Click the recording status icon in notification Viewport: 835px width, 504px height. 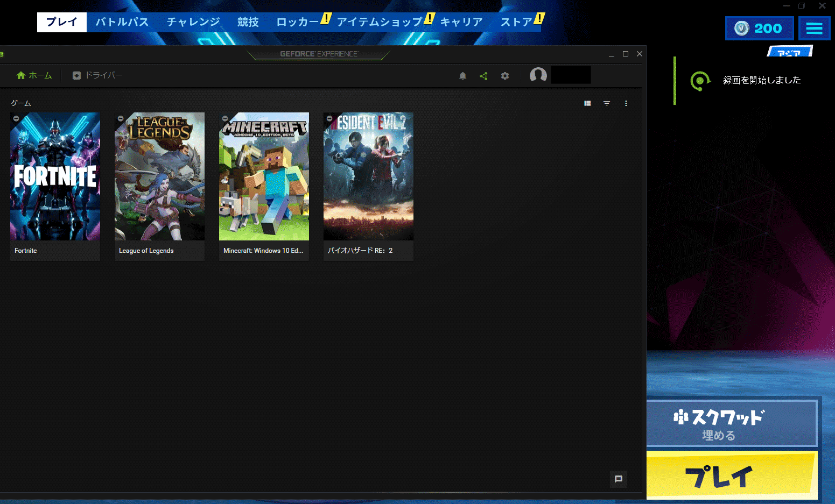point(700,81)
